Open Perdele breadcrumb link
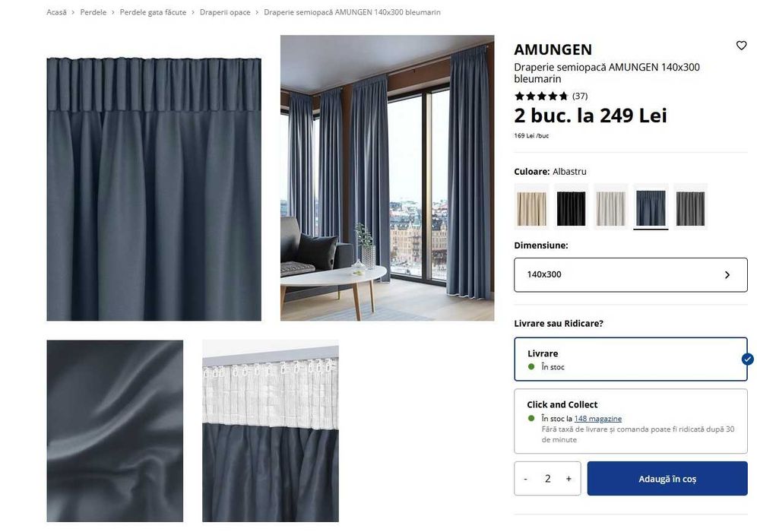The height and width of the screenshot is (532, 757). coord(93,12)
